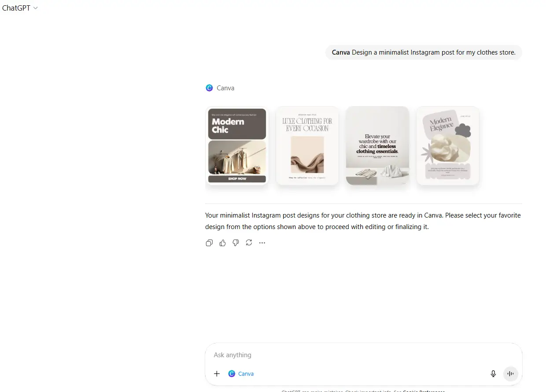Screen dimensions: 546x392
Task: Give the response a thumbs up
Action: pos(222,243)
